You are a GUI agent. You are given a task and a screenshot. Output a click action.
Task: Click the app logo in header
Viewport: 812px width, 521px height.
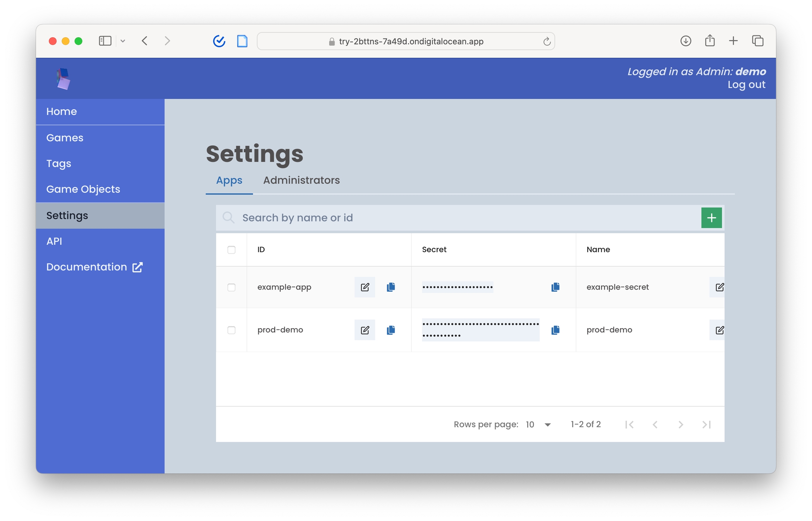point(63,79)
